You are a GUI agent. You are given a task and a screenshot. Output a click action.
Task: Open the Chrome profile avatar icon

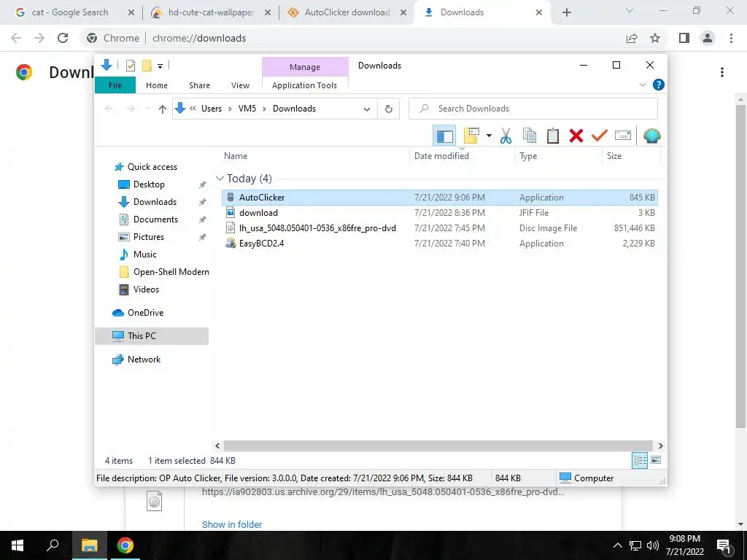pos(708,38)
